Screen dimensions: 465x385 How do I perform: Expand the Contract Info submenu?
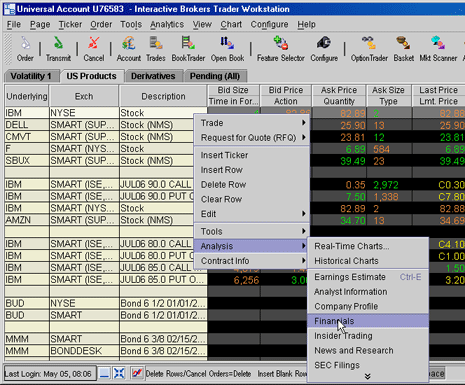(252, 261)
